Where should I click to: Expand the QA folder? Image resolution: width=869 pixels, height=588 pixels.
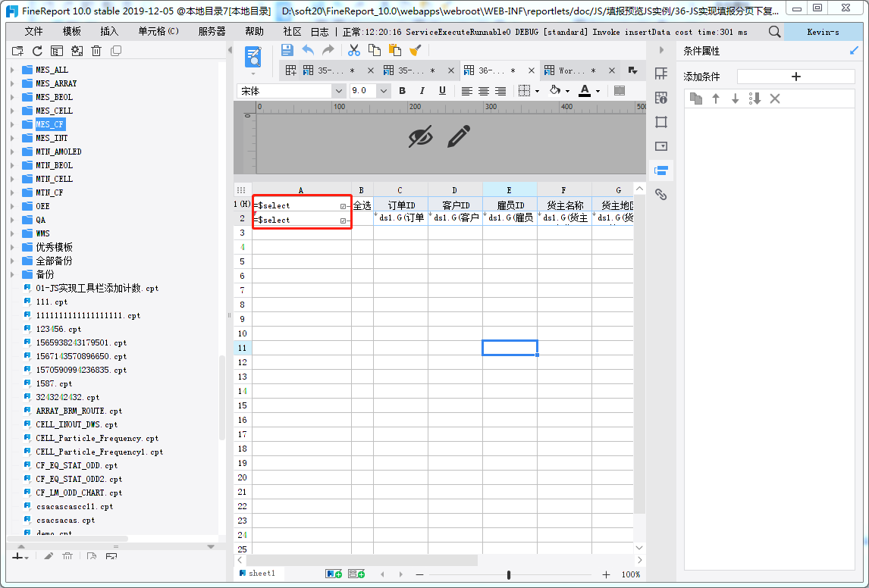click(x=12, y=220)
